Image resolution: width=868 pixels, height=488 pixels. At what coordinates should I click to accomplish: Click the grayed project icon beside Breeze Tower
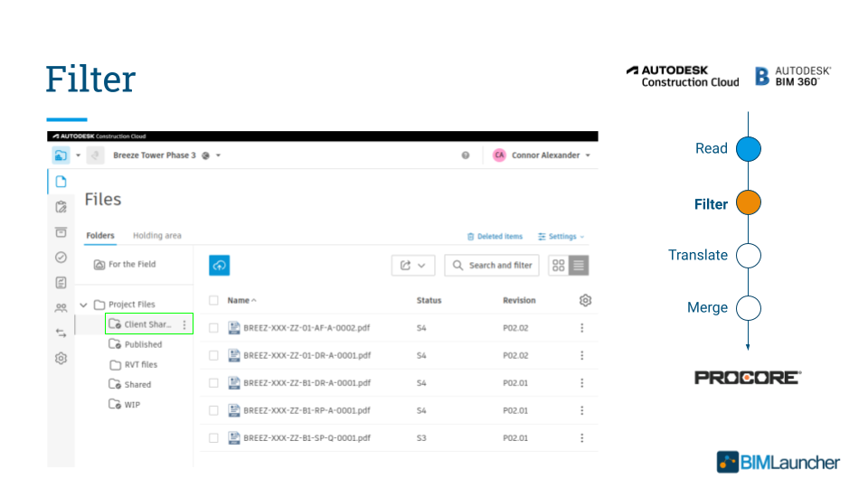(x=95, y=155)
